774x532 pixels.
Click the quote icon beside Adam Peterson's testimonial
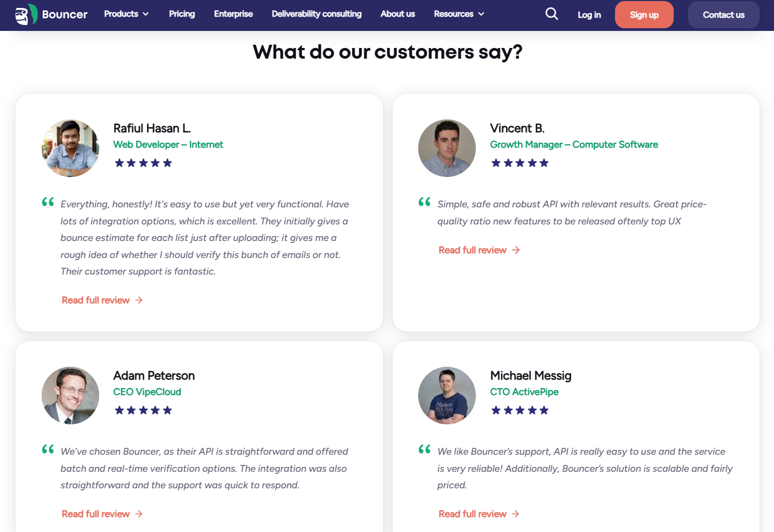[x=47, y=449]
